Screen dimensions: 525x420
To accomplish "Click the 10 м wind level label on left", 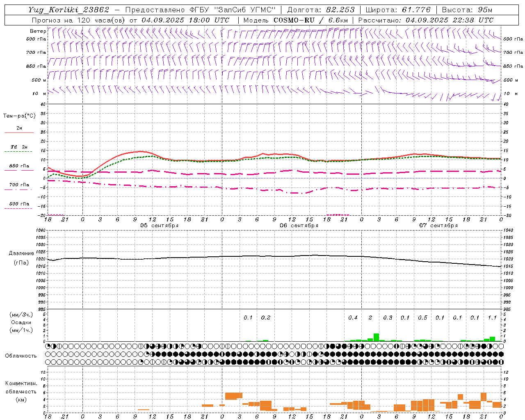I will (x=39, y=94).
